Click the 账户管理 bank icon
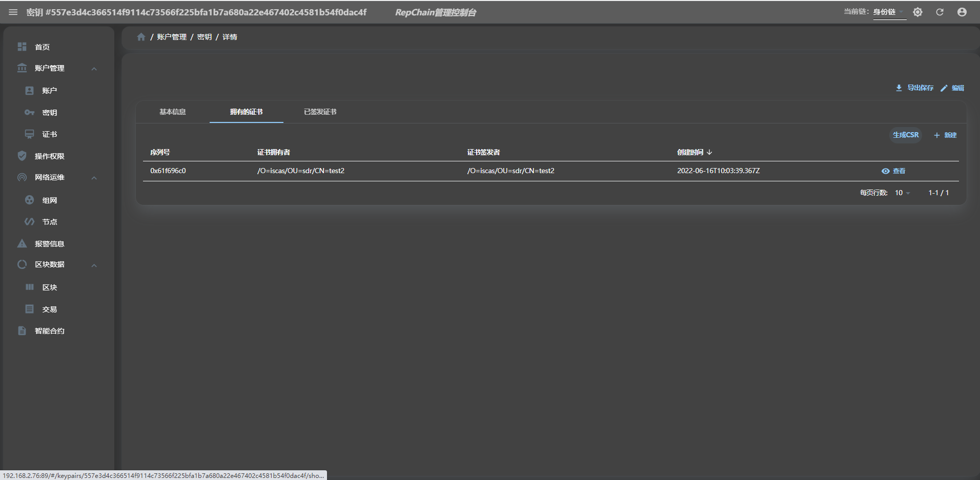The height and width of the screenshot is (480, 980). point(22,68)
